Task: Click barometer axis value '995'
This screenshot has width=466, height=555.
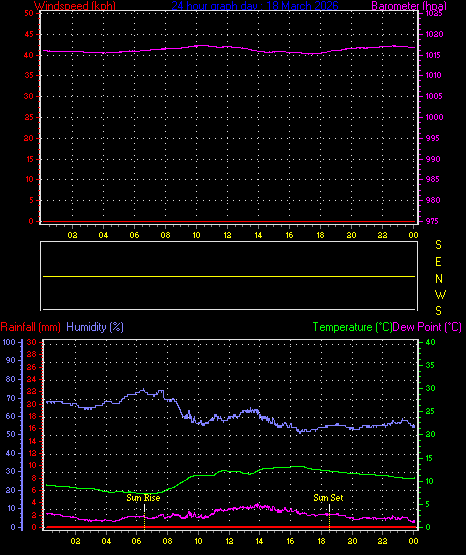Action: coord(433,138)
